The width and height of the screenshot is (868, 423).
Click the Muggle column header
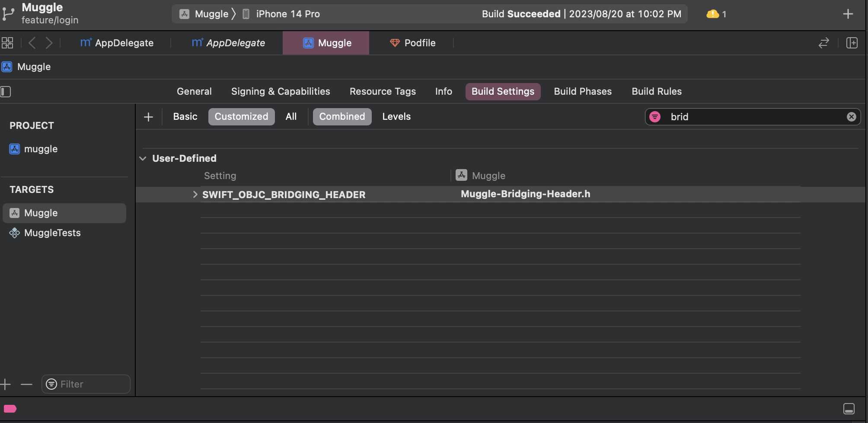tap(480, 176)
